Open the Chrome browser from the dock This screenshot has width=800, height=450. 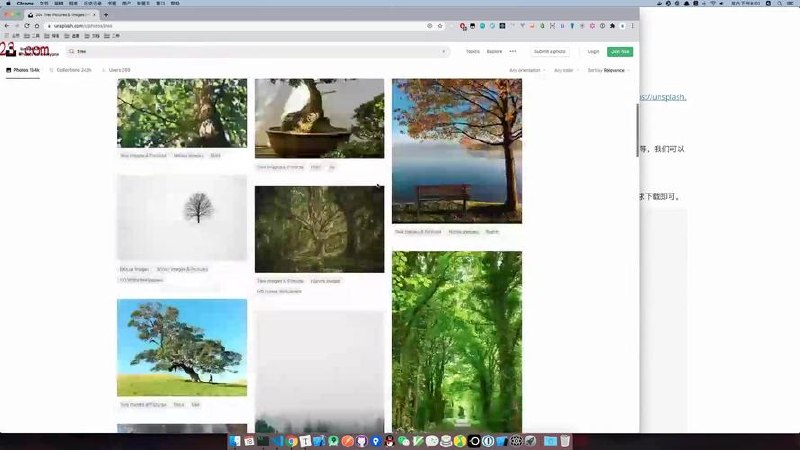[x=291, y=441]
